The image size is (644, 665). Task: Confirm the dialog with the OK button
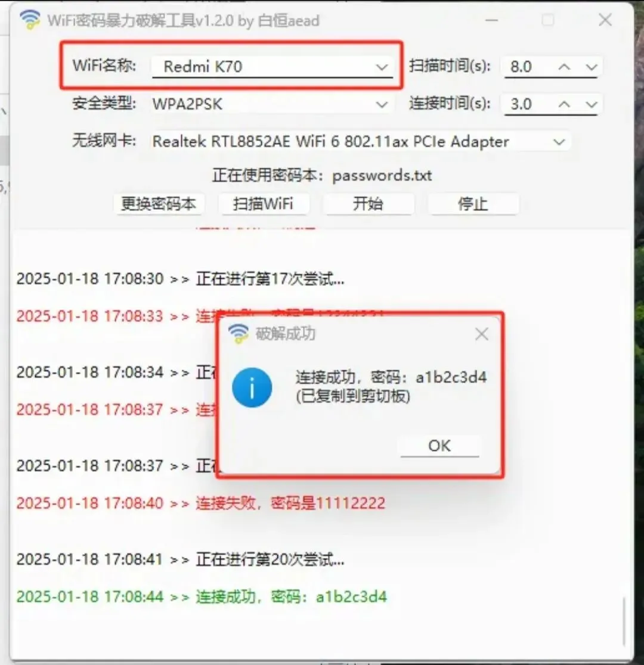pos(439,446)
